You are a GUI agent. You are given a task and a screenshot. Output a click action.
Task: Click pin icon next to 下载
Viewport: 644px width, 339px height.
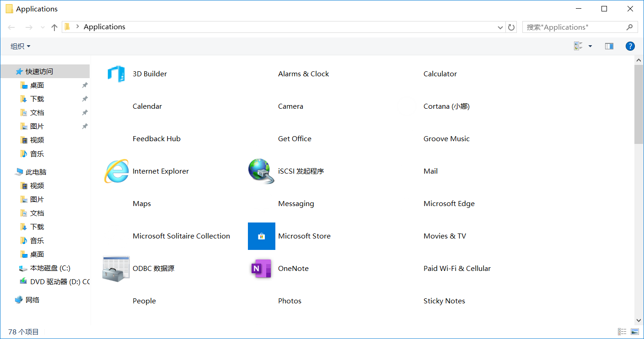85,99
